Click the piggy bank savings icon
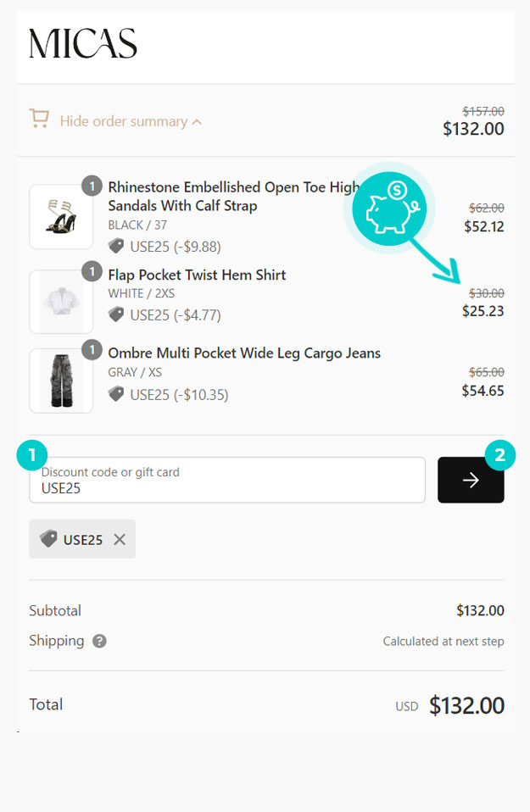 pos(388,207)
